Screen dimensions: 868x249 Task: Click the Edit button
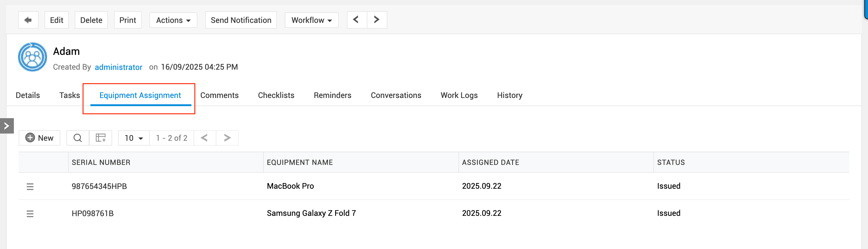click(57, 20)
